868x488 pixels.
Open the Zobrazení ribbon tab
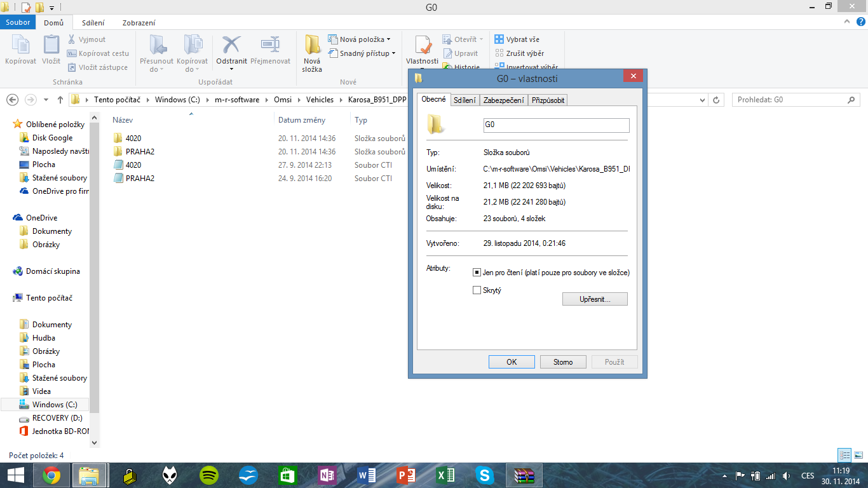pyautogui.click(x=139, y=23)
